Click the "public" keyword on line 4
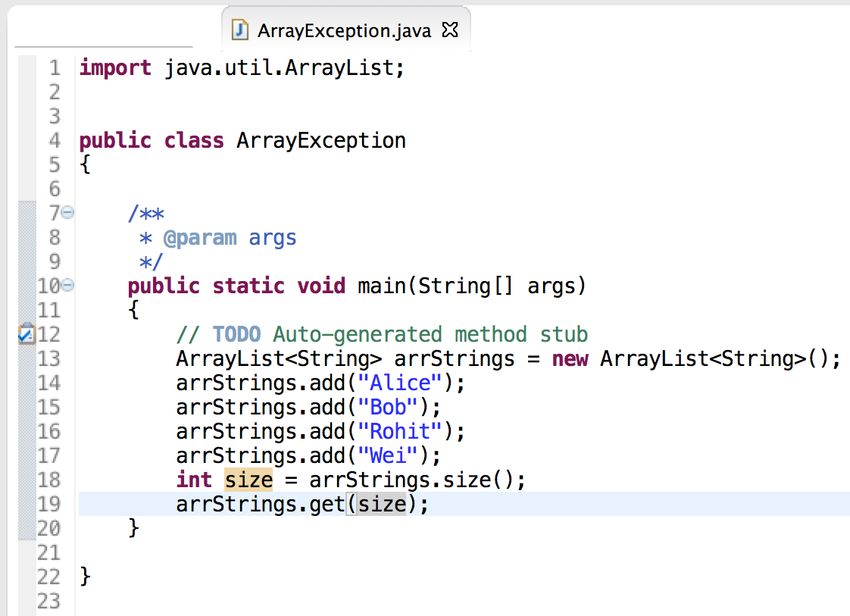This screenshot has width=850, height=616. tap(115, 140)
